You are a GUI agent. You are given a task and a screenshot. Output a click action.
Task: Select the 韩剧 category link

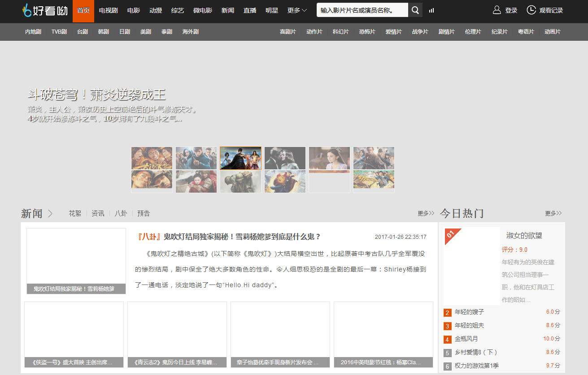point(104,32)
